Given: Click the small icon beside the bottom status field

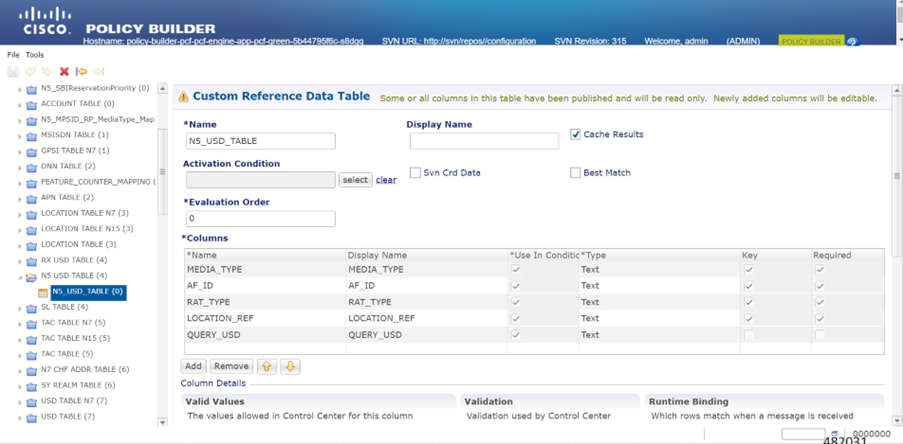Looking at the screenshot, I should pos(835,434).
